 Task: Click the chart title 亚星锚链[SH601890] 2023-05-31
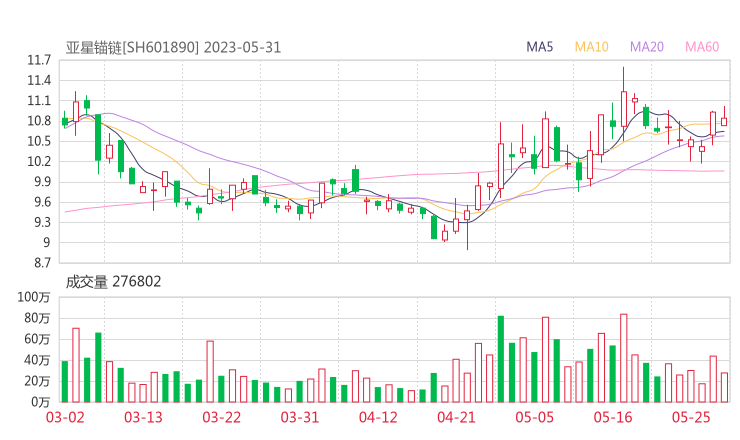[x=173, y=48]
